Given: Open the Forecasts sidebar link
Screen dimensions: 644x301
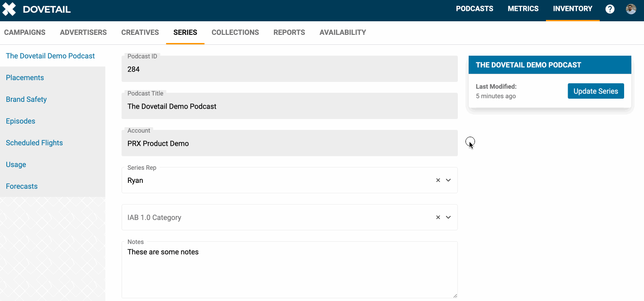Looking at the screenshot, I should tap(22, 186).
